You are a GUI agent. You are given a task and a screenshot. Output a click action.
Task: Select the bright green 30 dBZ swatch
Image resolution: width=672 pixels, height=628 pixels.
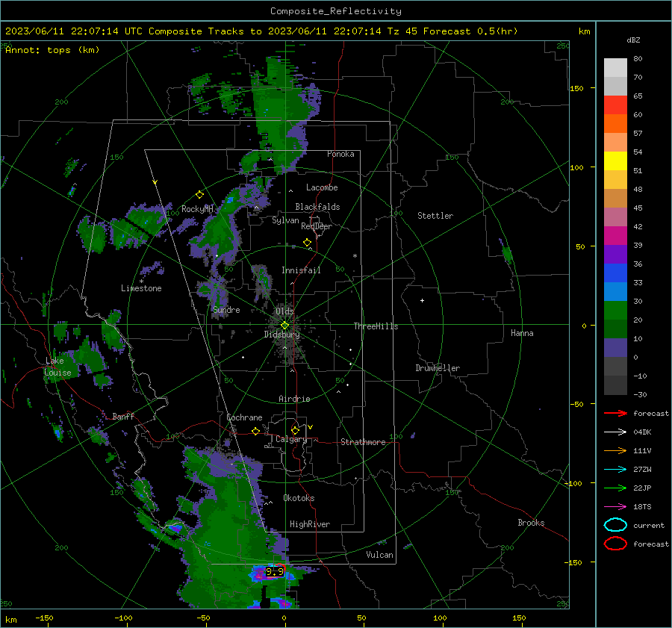pos(615,310)
